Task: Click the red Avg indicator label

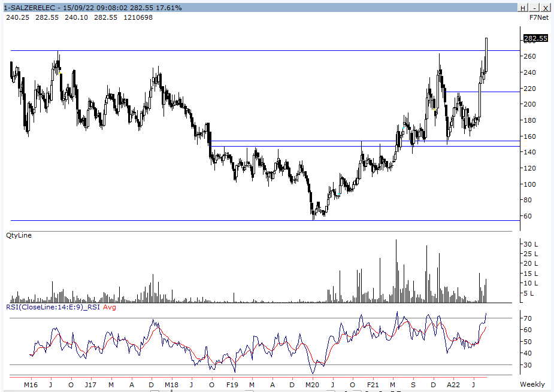Action: pos(110,307)
